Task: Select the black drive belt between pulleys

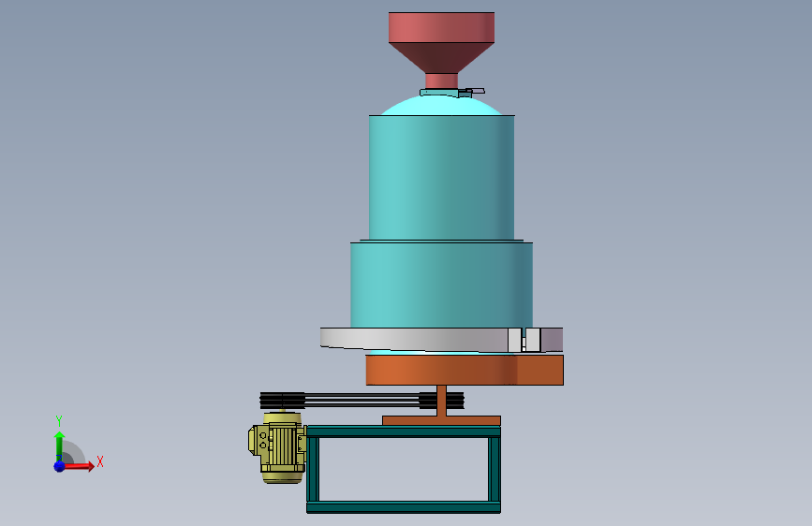Action: click(x=362, y=401)
